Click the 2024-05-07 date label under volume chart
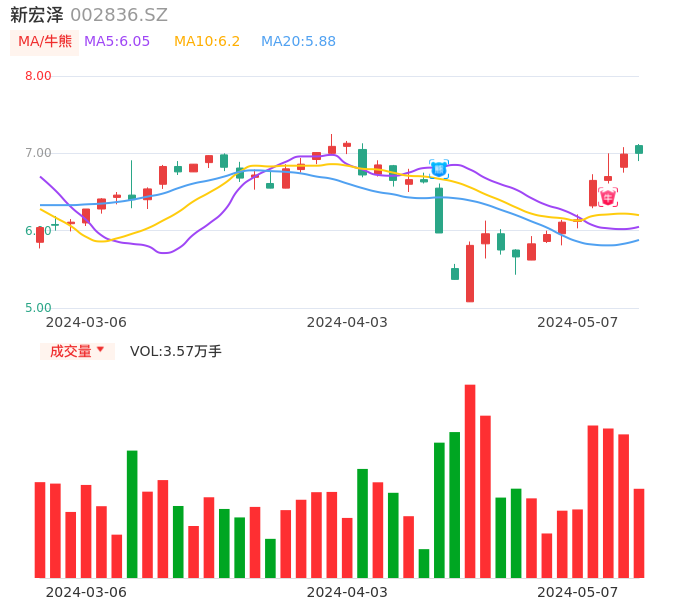 coord(578,592)
